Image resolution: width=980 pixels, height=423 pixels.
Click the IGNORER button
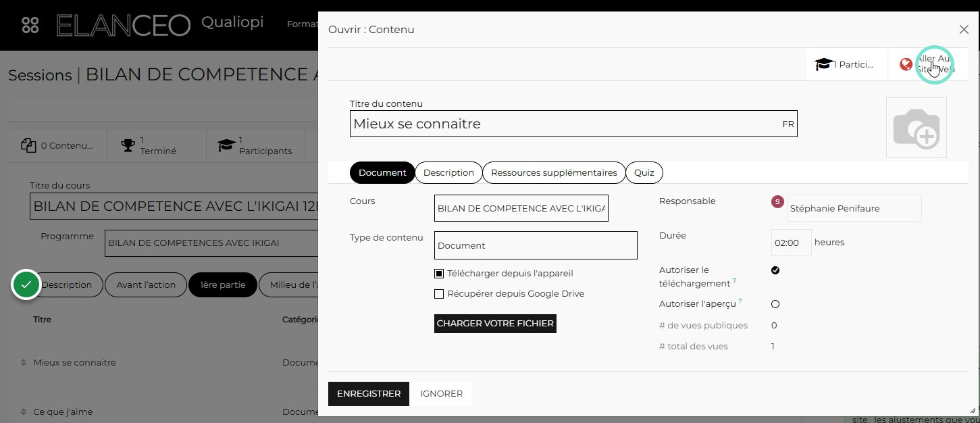pyautogui.click(x=441, y=393)
